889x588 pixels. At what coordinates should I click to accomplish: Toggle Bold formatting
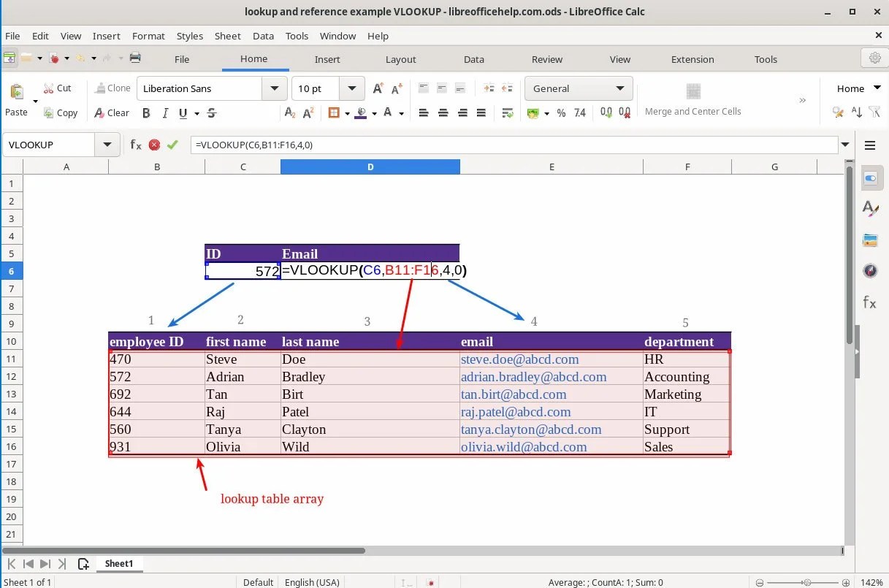(x=146, y=112)
